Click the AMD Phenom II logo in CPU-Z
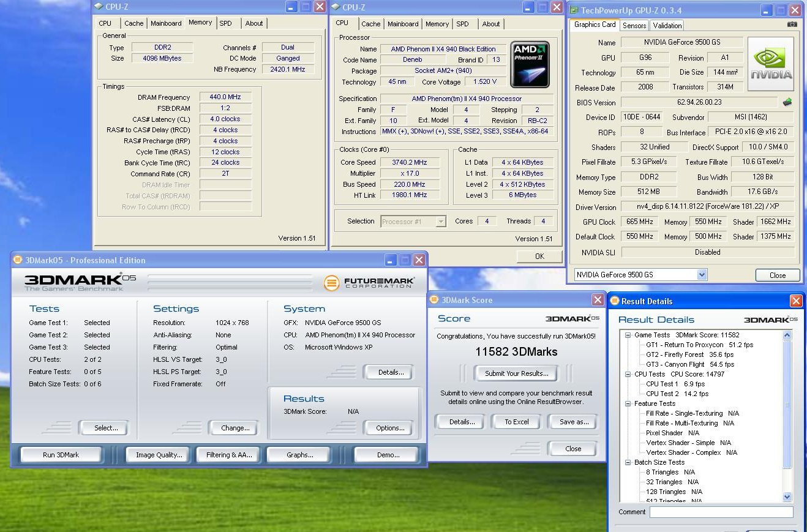 (530, 64)
